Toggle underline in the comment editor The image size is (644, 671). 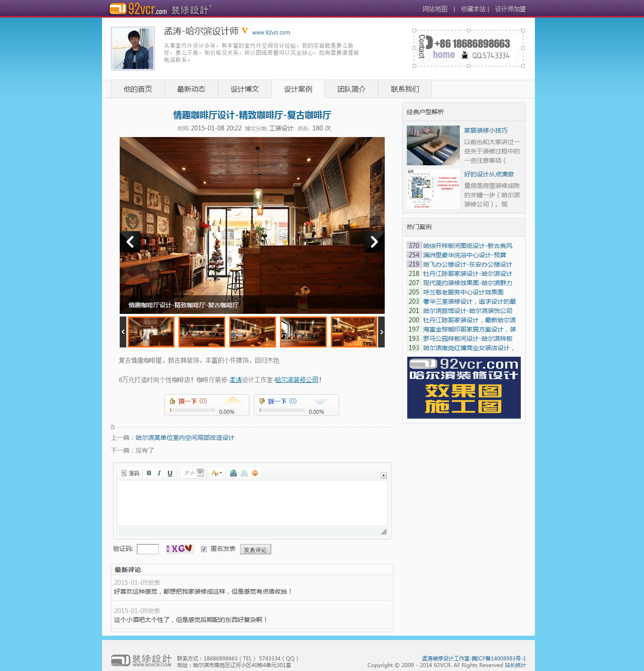coord(170,473)
